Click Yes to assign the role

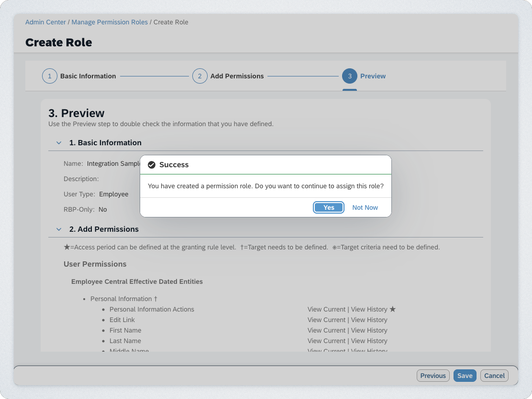(329, 207)
